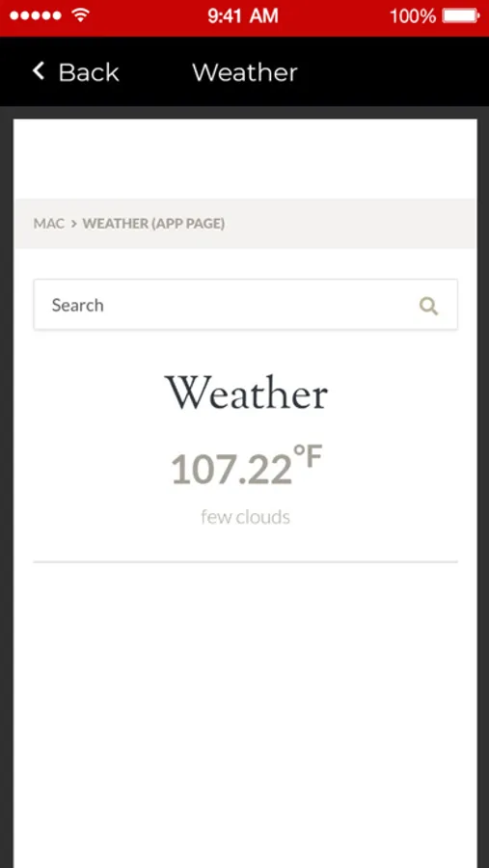Tap the back chevron arrow icon
Screen dimensions: 489x868
(x=39, y=70)
